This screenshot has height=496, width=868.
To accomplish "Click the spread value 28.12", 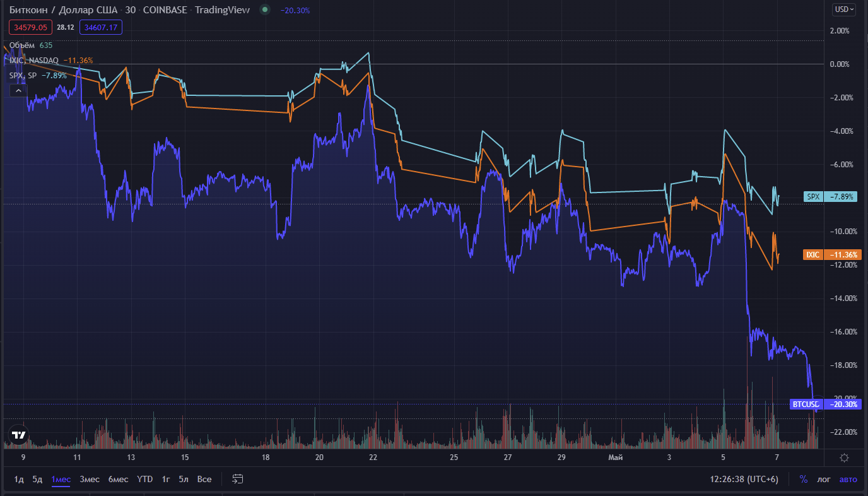I will click(66, 27).
